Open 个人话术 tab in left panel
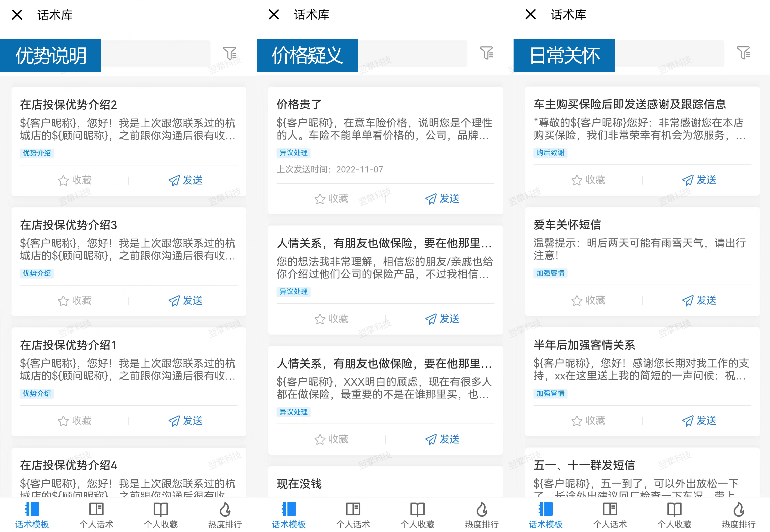Viewport: 770px width, 532px height. click(96, 515)
